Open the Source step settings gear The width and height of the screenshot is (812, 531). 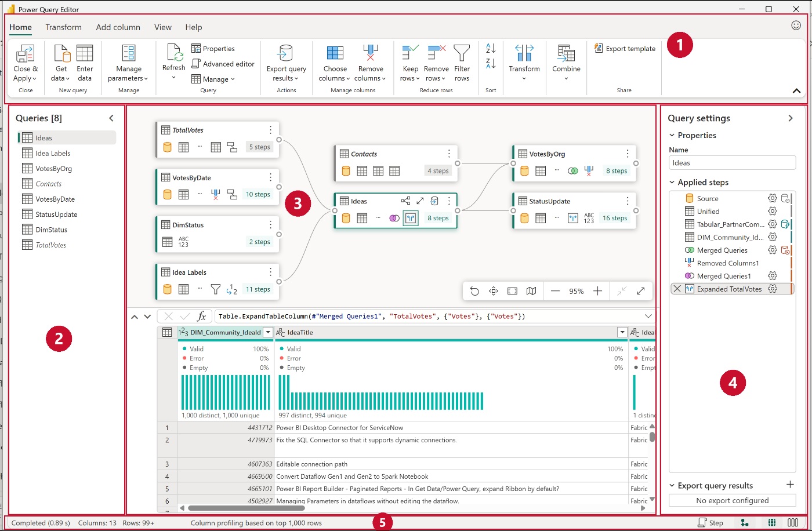coord(772,198)
